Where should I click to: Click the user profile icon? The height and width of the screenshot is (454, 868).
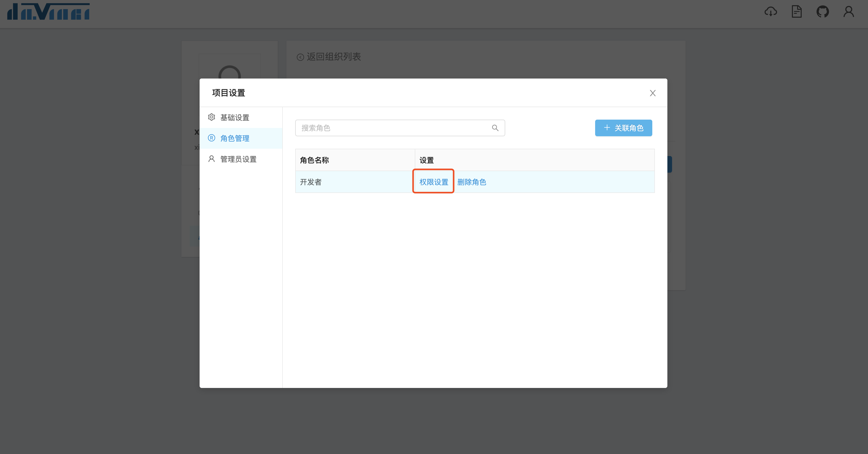[x=849, y=12]
